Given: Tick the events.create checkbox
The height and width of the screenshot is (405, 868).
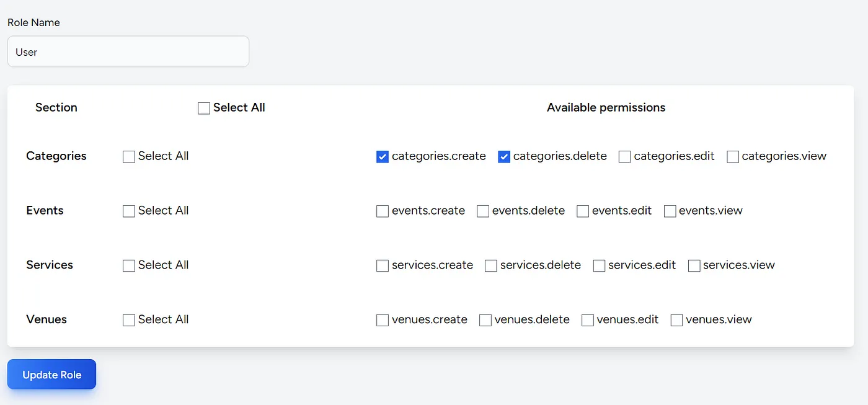Looking at the screenshot, I should click(383, 211).
